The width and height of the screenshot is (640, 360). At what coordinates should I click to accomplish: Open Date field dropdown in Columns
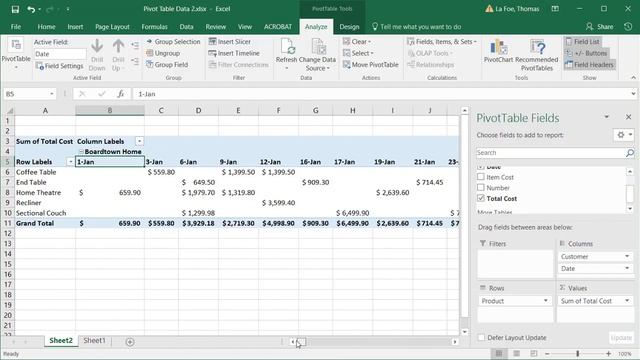click(627, 268)
